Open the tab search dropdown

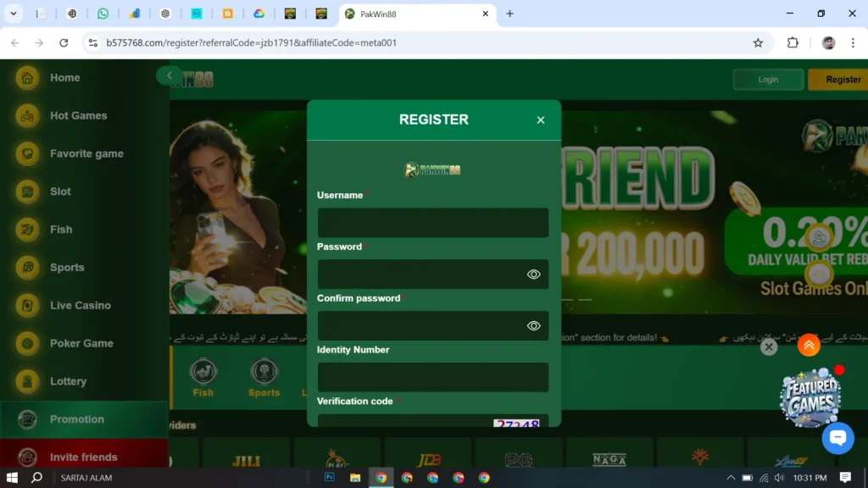point(14,14)
